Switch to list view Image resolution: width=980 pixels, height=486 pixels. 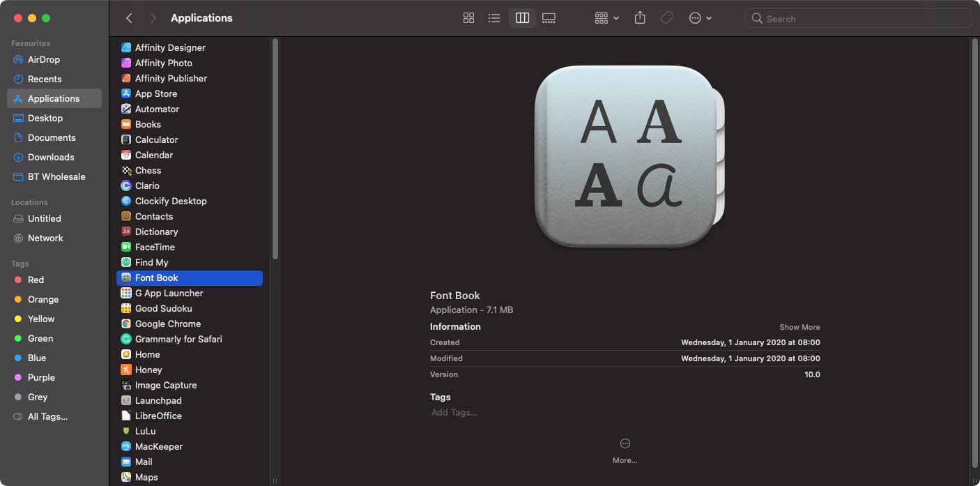(x=494, y=18)
